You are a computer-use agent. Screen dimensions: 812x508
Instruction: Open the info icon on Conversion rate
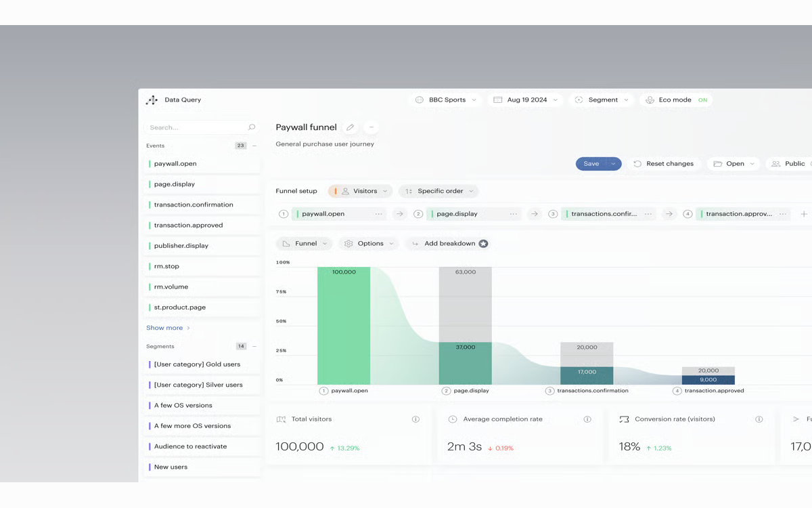pyautogui.click(x=759, y=419)
